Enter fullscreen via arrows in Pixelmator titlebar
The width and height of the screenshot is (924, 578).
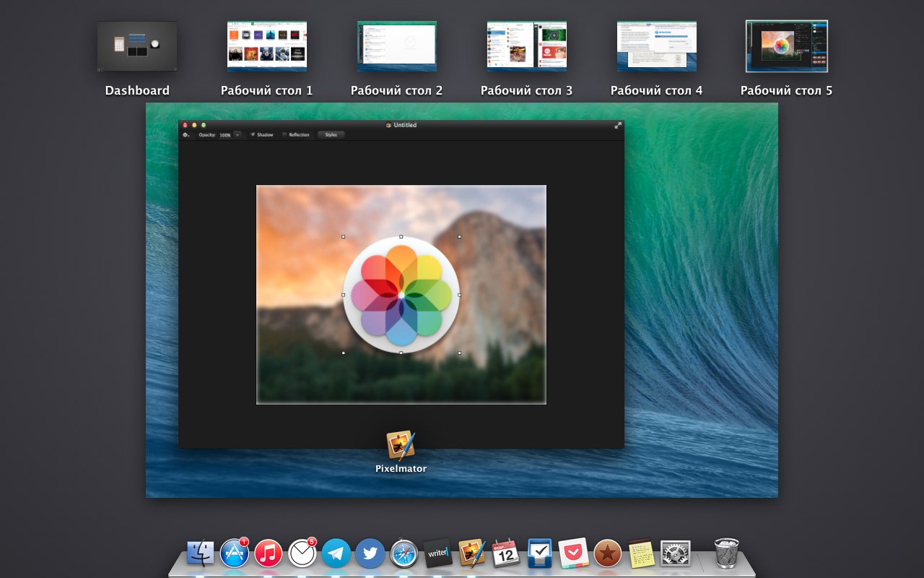(x=618, y=125)
